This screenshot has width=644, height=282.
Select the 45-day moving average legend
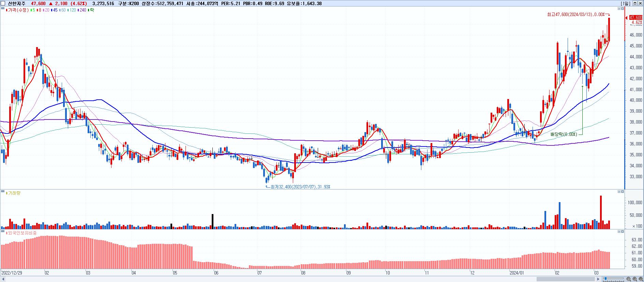(x=54, y=10)
